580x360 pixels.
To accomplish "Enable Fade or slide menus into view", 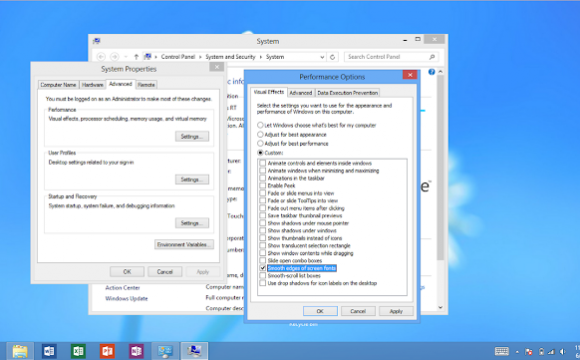I will (263, 193).
